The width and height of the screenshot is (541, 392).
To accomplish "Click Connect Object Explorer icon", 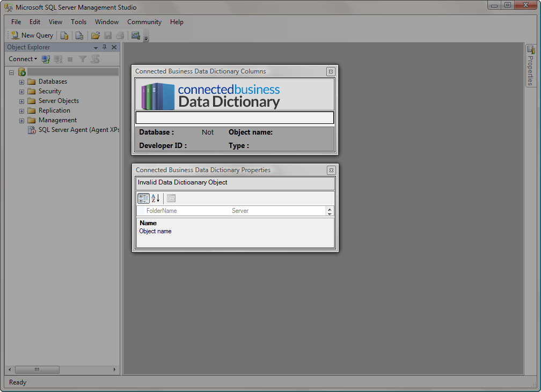I will [46, 59].
